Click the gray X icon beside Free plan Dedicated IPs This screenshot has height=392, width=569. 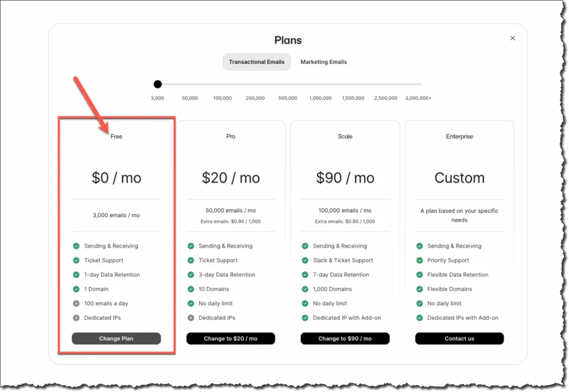[76, 318]
